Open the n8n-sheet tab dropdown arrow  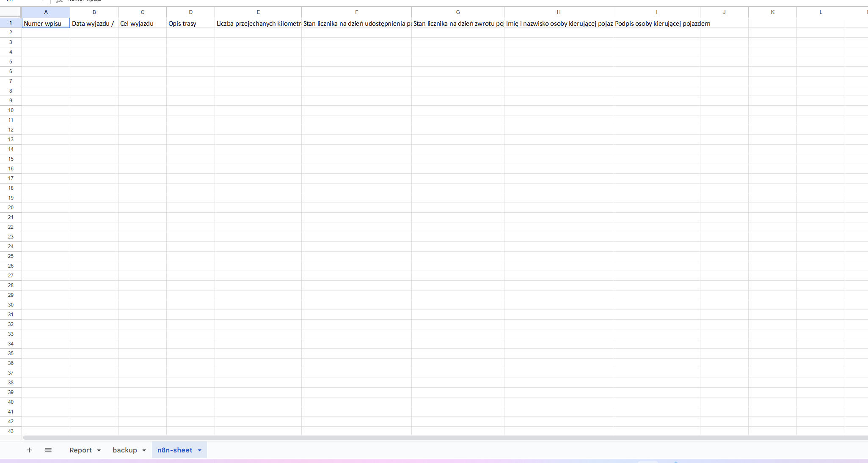(200, 450)
